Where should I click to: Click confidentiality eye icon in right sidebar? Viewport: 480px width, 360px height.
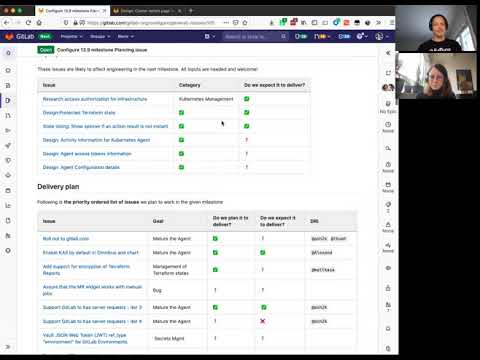[x=388, y=268]
